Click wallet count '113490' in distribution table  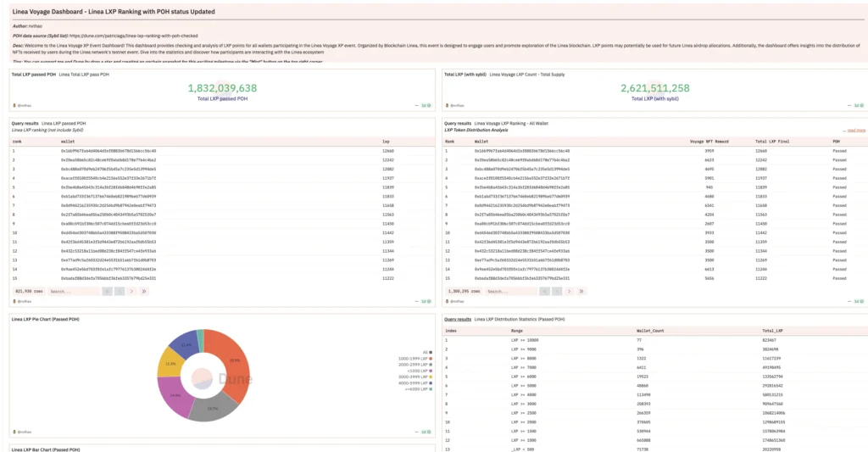click(643, 395)
